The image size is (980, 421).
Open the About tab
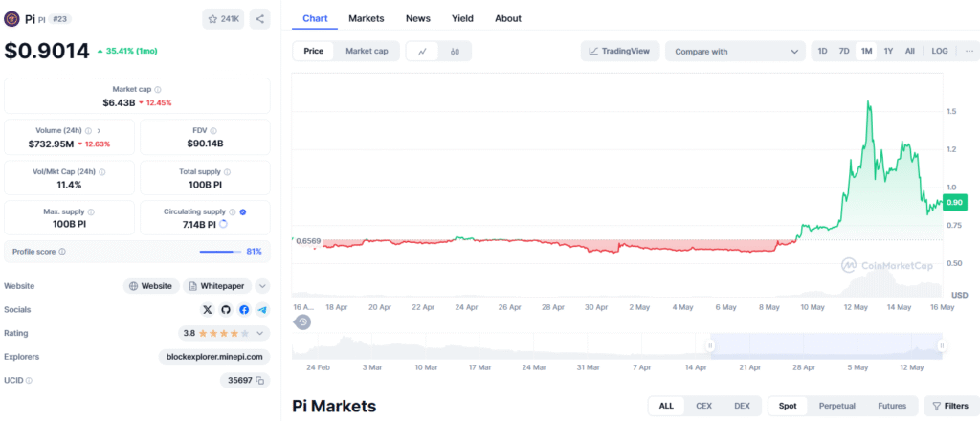tap(508, 18)
